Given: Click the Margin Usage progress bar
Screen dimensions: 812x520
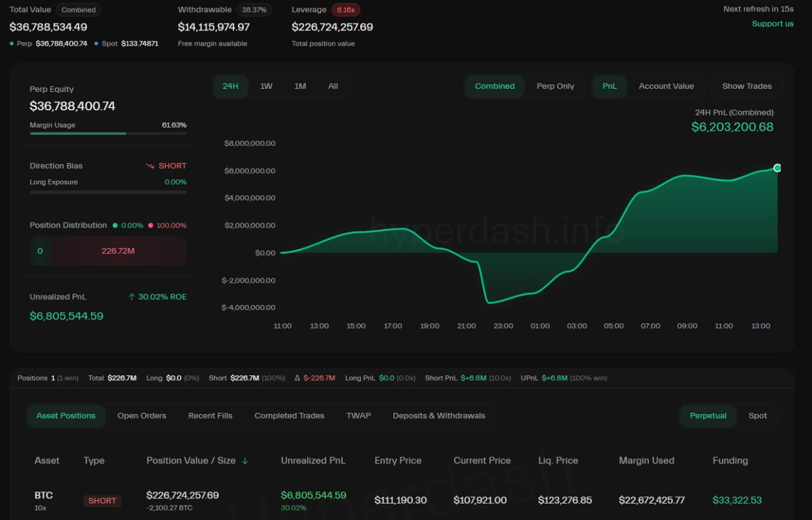Looking at the screenshot, I should click(x=108, y=134).
